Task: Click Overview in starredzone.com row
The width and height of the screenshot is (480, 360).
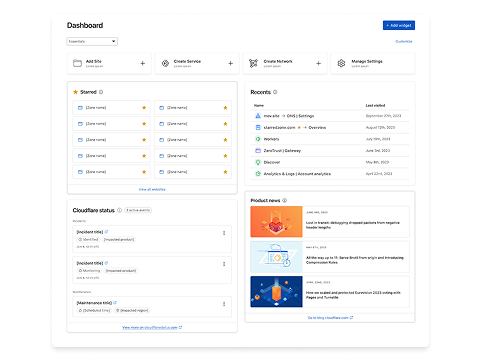Action: pos(317,127)
